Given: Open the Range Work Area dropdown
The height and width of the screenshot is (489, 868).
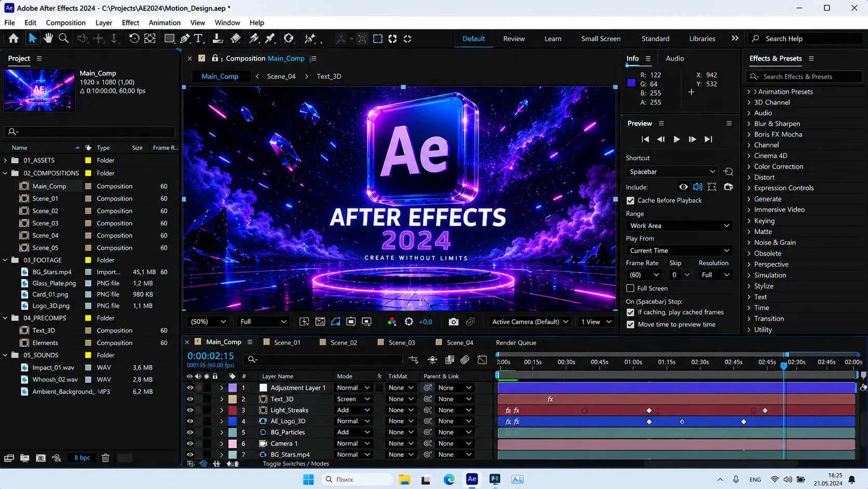Looking at the screenshot, I should pyautogui.click(x=679, y=226).
